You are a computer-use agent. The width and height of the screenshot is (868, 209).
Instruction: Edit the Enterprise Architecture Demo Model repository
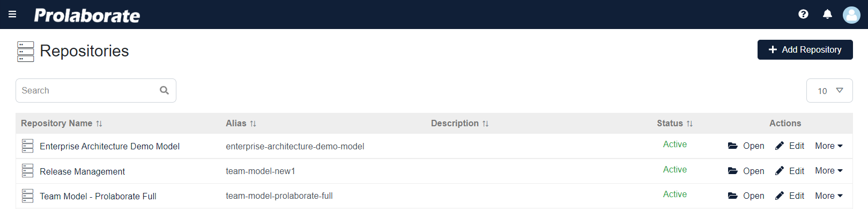click(790, 146)
